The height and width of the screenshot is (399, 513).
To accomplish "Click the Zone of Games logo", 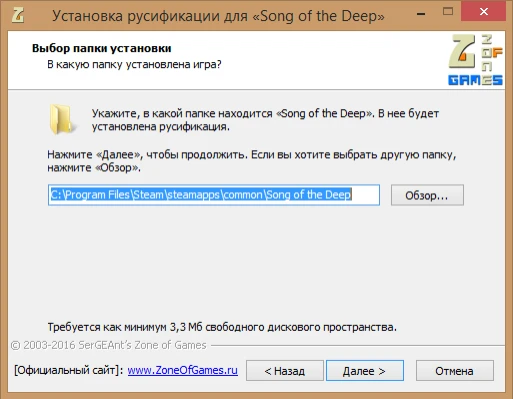I will 475,60.
